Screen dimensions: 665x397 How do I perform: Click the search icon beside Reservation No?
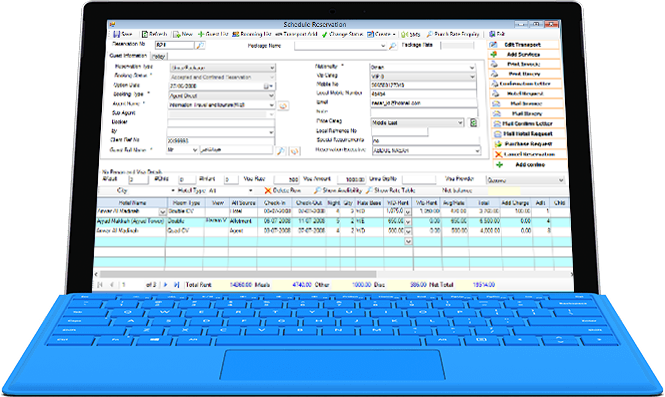(x=200, y=45)
